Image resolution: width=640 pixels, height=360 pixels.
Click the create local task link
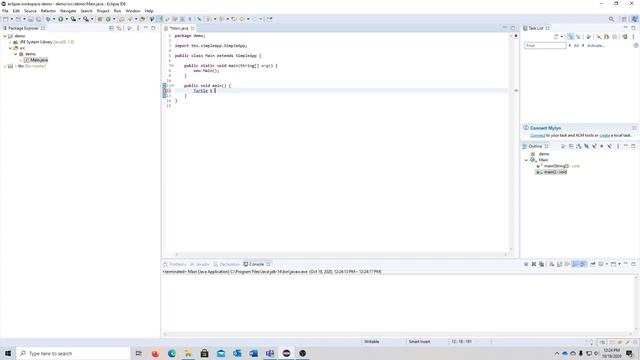[x=604, y=135]
